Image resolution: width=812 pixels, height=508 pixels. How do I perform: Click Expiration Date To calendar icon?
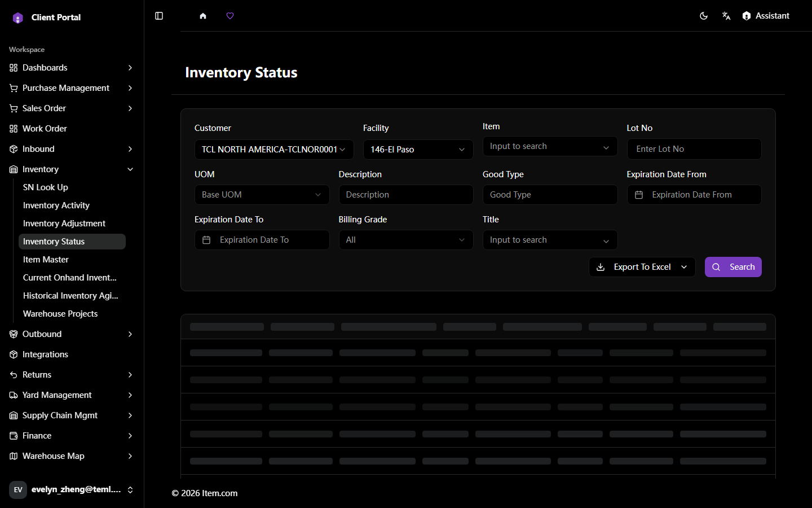click(x=206, y=240)
